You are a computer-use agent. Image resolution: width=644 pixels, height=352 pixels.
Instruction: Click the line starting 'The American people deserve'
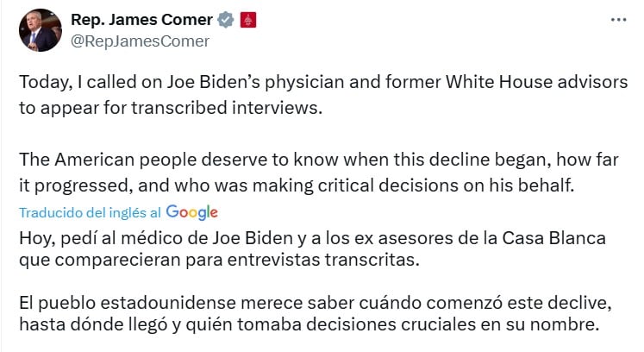328,161
